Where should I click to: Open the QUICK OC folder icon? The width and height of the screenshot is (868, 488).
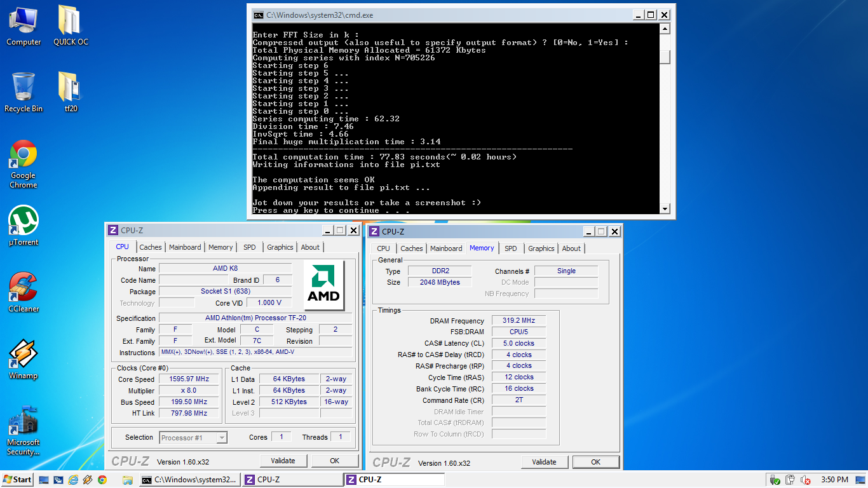click(x=71, y=25)
